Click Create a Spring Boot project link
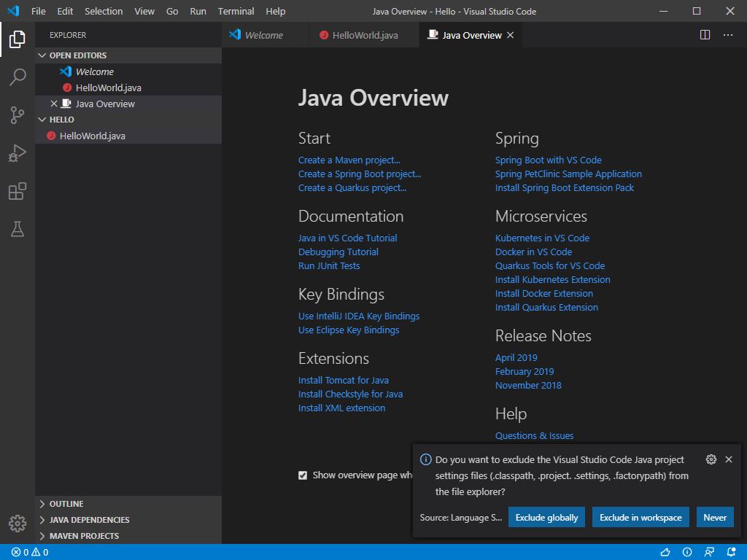747x560 pixels. tap(359, 174)
